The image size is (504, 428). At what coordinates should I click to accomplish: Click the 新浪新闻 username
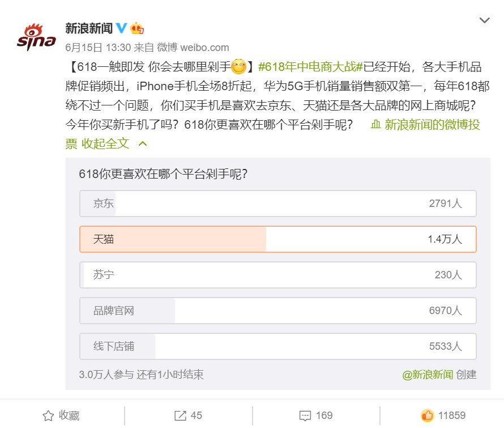(89, 28)
